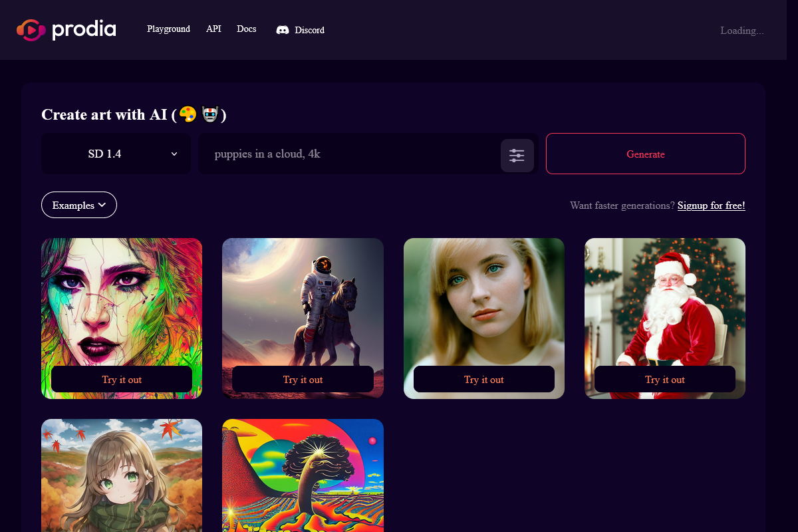
Task: Click the palette emoji in the heading
Action: tap(187, 114)
